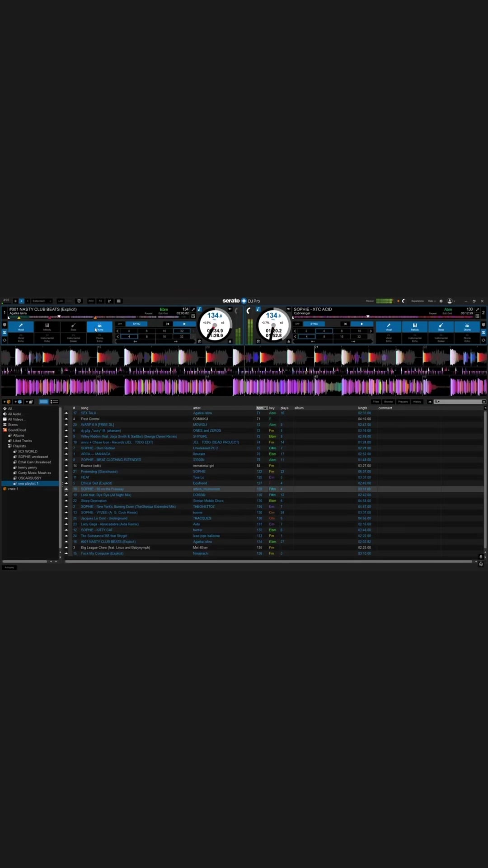Viewport: 488px width, 868px height.
Task: Toggle the Melody stem on left deck
Action: pos(47,326)
